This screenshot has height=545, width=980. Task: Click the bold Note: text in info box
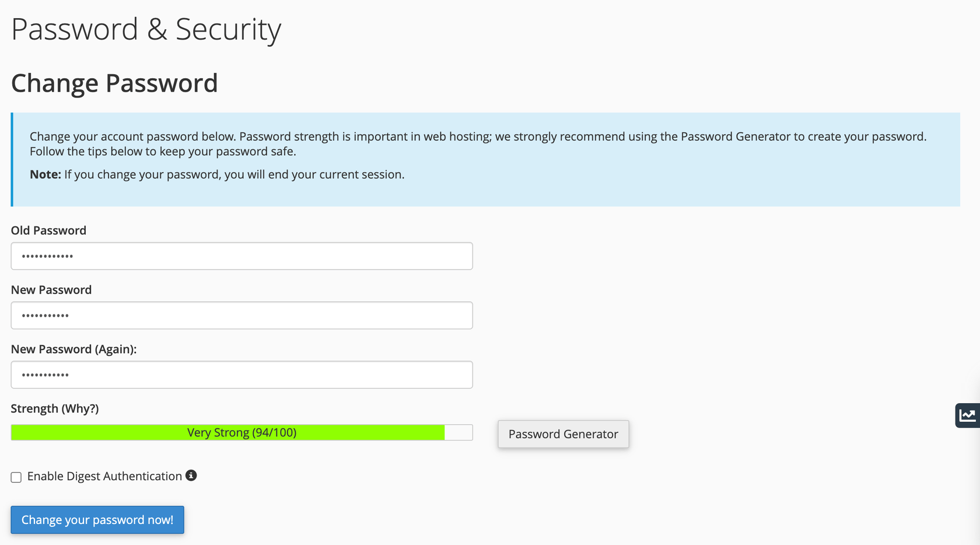tap(45, 174)
